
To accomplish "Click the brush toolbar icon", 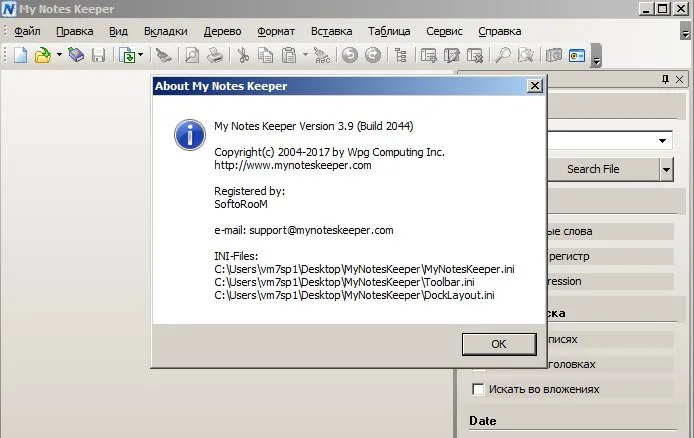I will tap(163, 55).
